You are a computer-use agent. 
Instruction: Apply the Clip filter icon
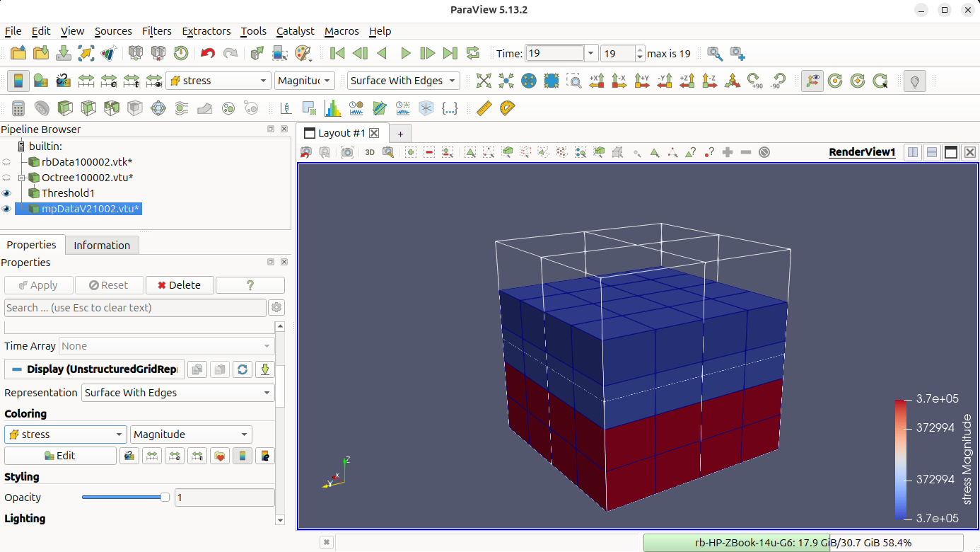65,108
